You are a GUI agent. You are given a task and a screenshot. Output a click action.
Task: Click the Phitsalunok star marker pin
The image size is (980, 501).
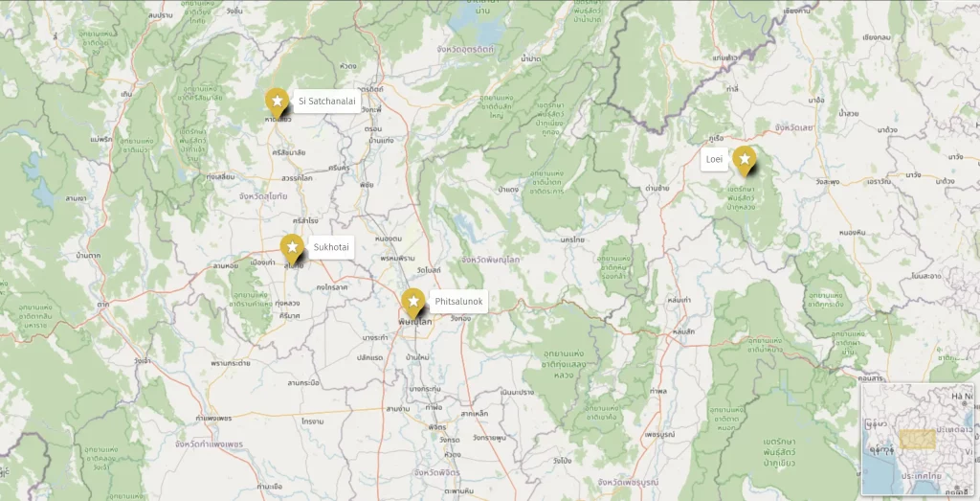413,303
